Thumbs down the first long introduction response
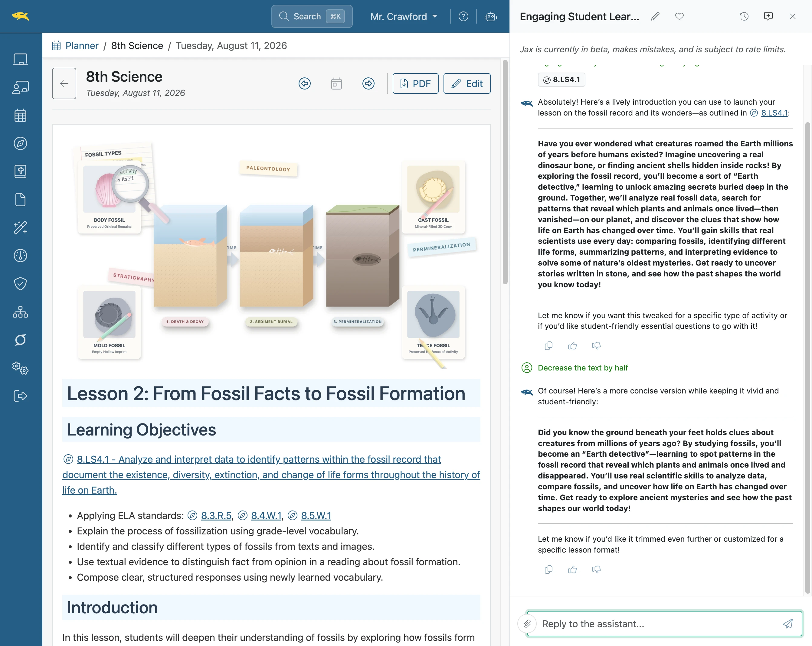 [596, 346]
